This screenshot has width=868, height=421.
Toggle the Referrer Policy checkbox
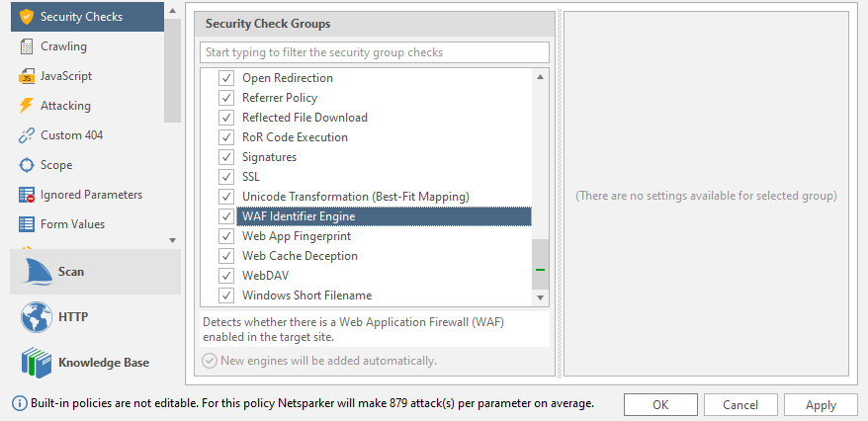click(x=225, y=98)
